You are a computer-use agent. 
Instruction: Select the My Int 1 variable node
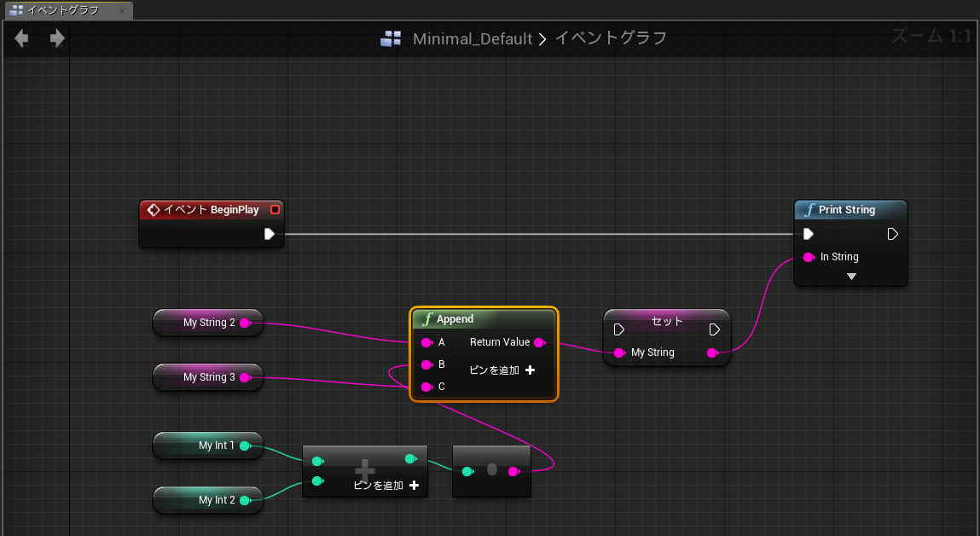click(x=208, y=446)
